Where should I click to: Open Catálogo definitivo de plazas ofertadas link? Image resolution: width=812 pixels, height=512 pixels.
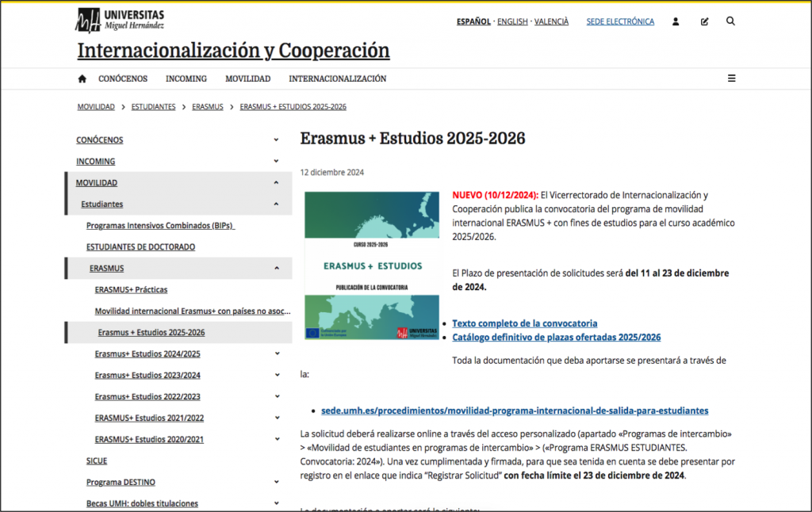[556, 338]
